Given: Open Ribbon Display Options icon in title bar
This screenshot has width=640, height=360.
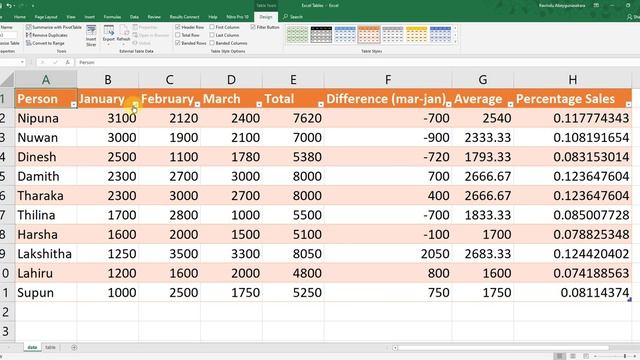Looking at the screenshot, I should 596,5.
